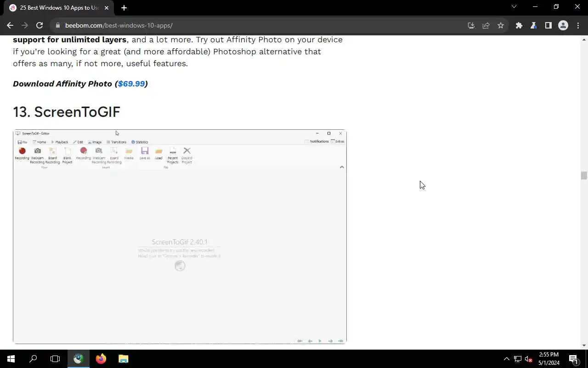Open Chrome Labs flask icon

coord(533,25)
